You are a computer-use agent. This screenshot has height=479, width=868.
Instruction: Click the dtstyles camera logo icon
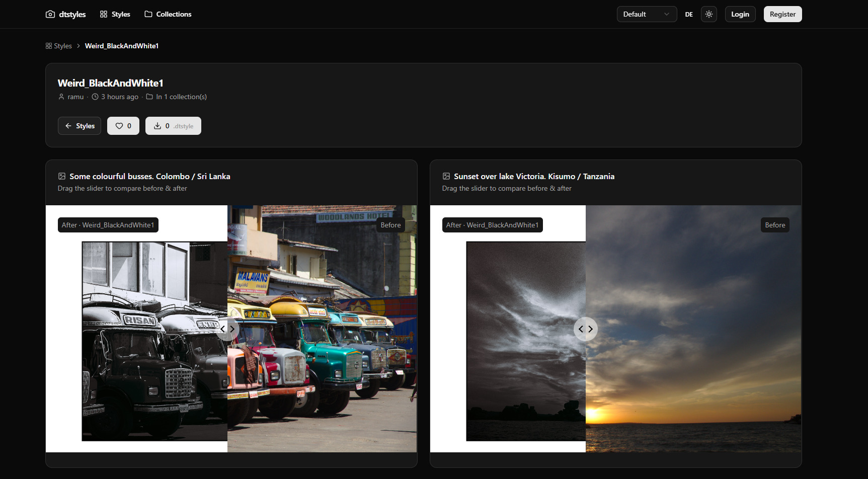50,14
